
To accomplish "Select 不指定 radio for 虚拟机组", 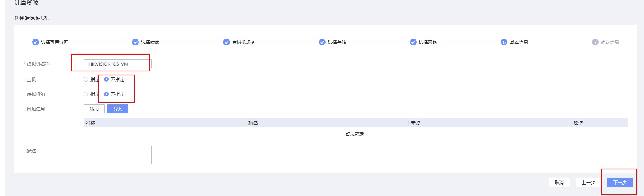I will pyautogui.click(x=106, y=94).
